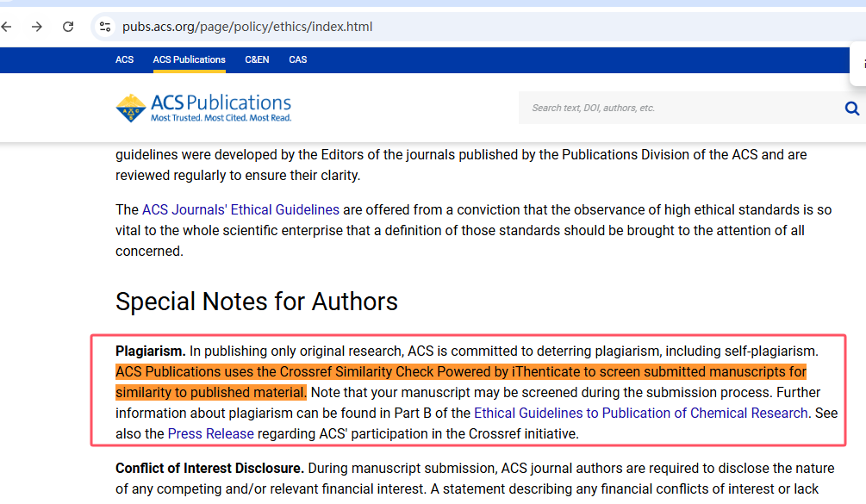This screenshot has height=504, width=866.
Task: Click the browser forward arrow
Action: (37, 27)
